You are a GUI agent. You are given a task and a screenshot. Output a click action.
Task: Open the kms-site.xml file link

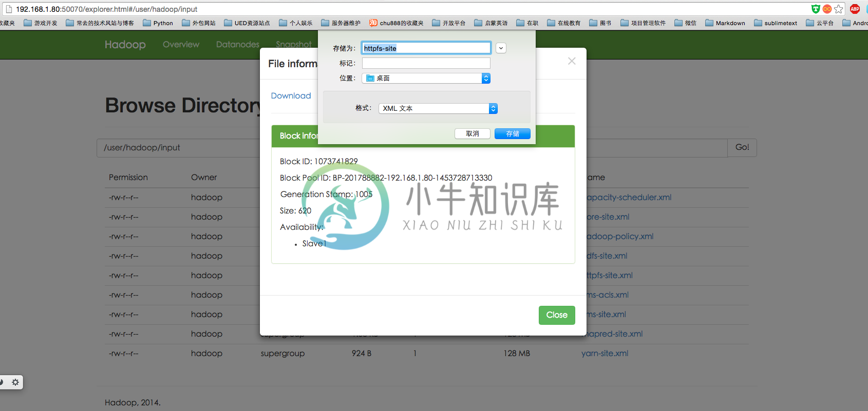click(x=606, y=315)
